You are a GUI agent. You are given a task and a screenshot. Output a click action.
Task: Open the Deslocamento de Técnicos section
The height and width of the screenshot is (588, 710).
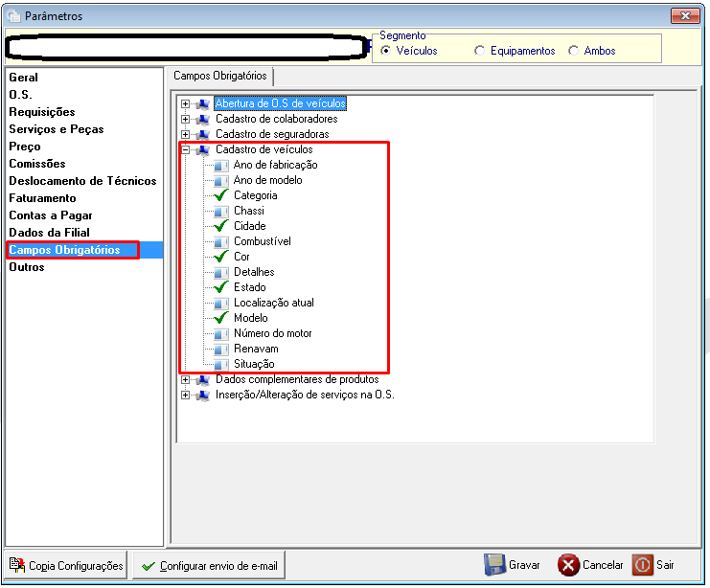pyautogui.click(x=82, y=181)
